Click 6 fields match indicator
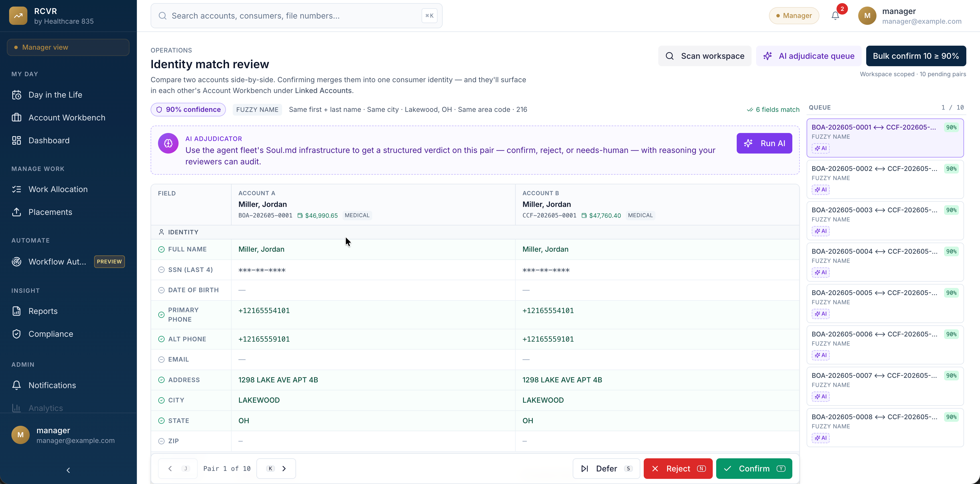 point(773,110)
